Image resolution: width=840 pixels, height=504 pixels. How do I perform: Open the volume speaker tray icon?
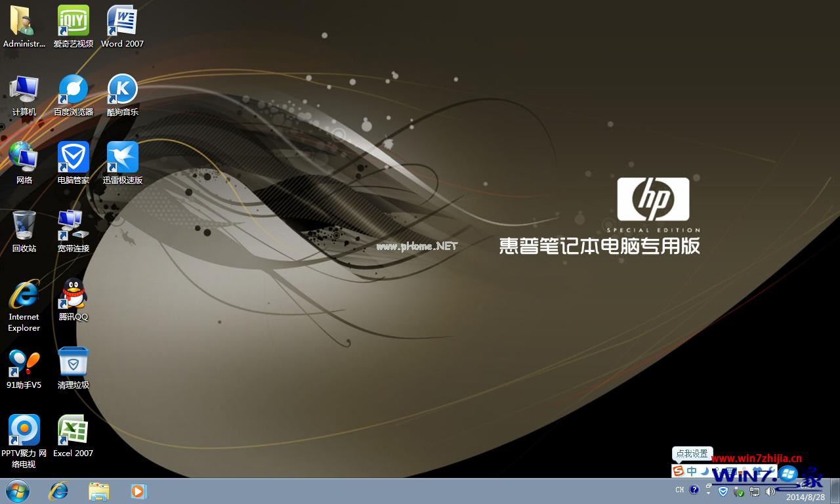[x=770, y=492]
